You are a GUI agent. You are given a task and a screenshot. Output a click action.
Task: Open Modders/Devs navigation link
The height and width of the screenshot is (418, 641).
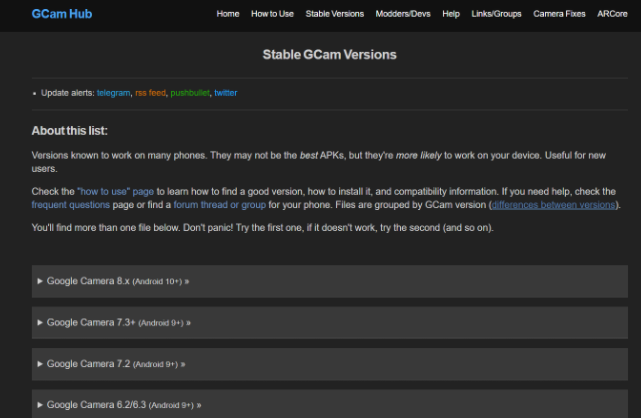click(402, 15)
